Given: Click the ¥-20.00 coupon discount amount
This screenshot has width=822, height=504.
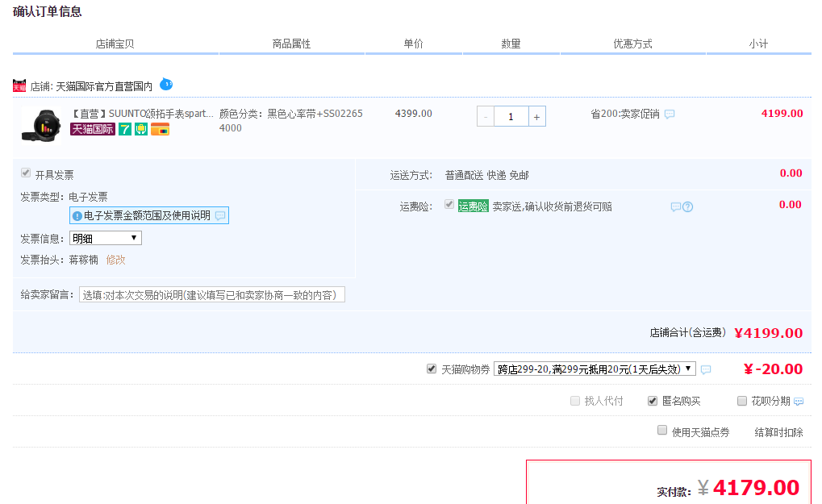Looking at the screenshot, I should [774, 369].
